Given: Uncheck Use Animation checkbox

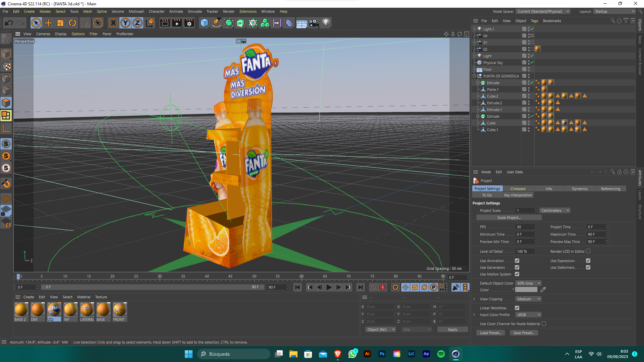Looking at the screenshot, I should (x=517, y=261).
